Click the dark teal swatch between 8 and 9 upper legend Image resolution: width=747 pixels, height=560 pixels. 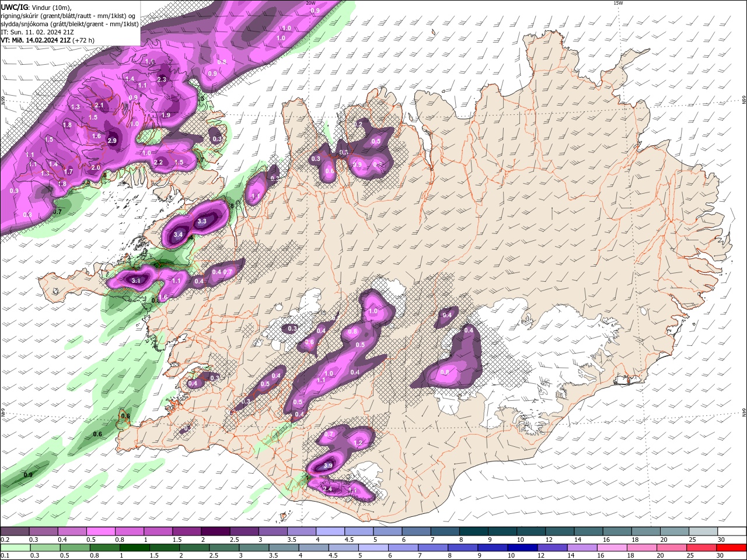(x=474, y=531)
